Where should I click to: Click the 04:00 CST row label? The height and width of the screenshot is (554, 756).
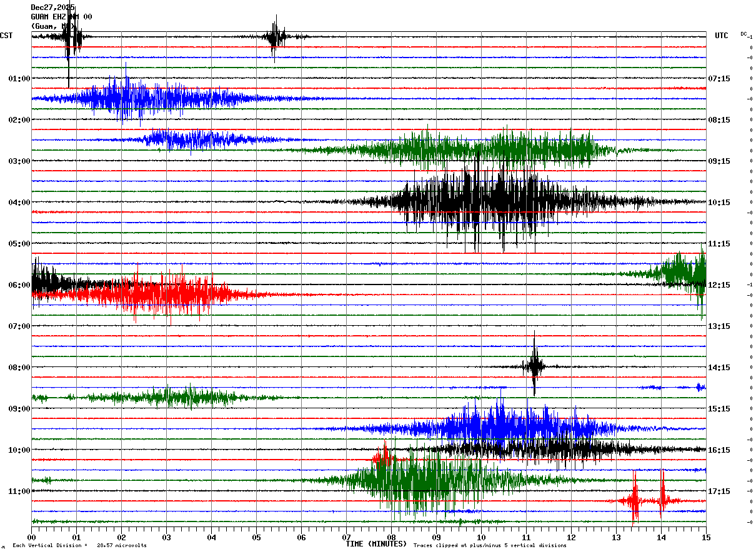coord(19,203)
